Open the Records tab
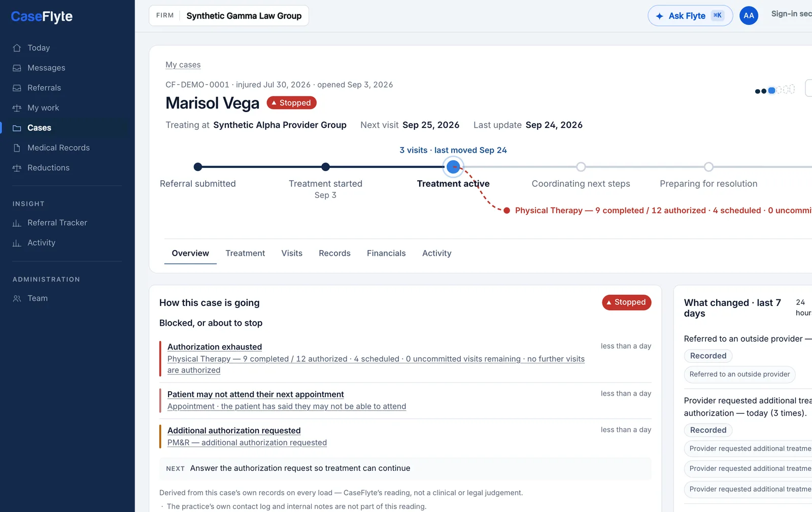Image resolution: width=812 pixels, height=512 pixels. [334, 253]
